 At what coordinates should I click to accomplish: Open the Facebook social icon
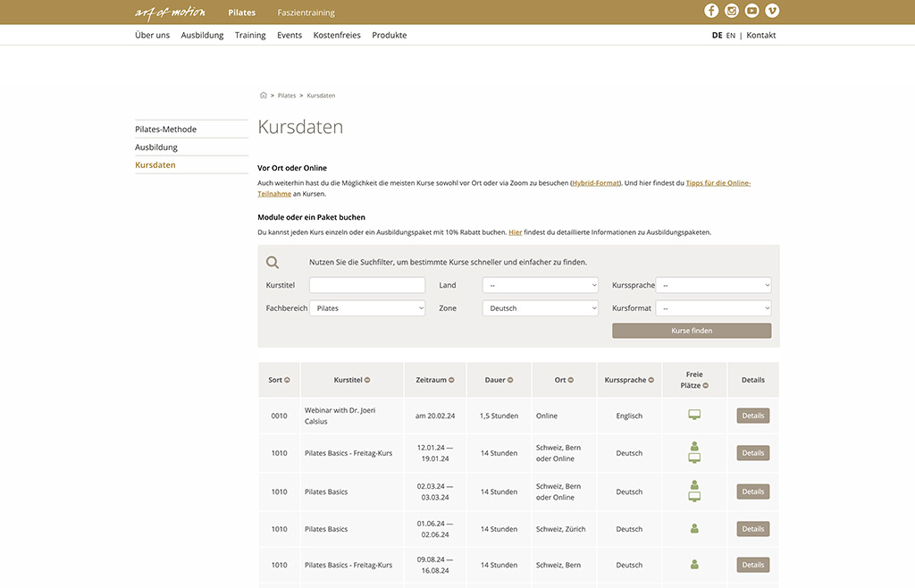711,11
